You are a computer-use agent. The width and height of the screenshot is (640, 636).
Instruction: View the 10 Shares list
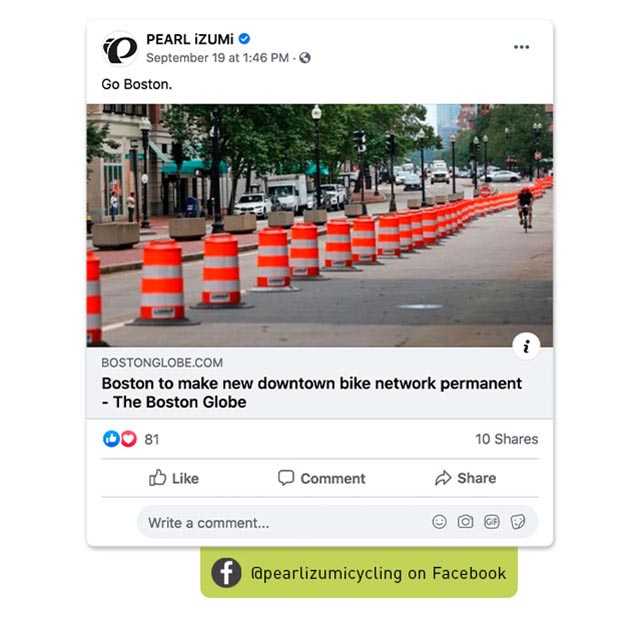(507, 439)
